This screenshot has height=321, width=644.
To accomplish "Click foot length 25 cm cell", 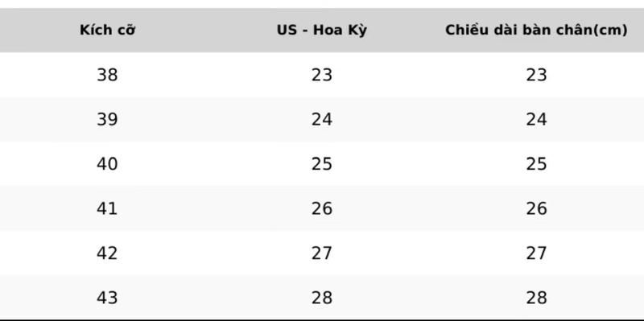I will coord(536,164).
